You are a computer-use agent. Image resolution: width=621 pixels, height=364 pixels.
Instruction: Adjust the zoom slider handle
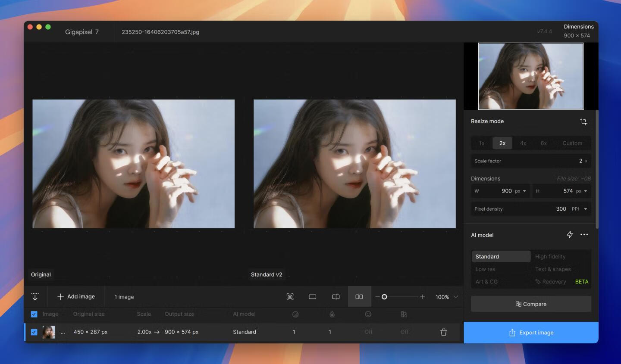coord(384,297)
